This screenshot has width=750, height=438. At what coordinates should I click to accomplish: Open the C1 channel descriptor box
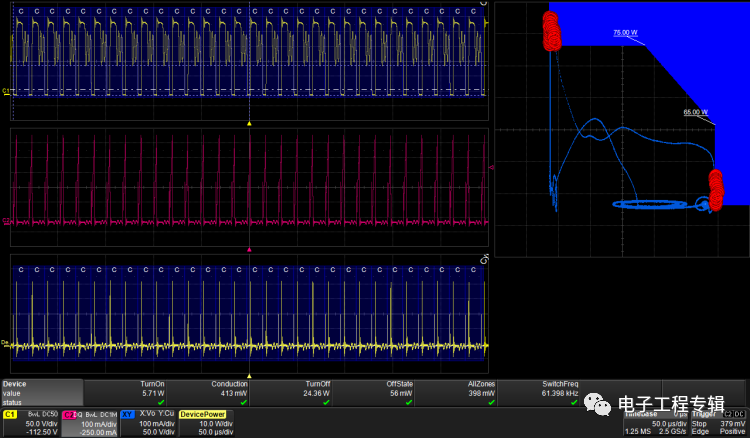(31, 423)
